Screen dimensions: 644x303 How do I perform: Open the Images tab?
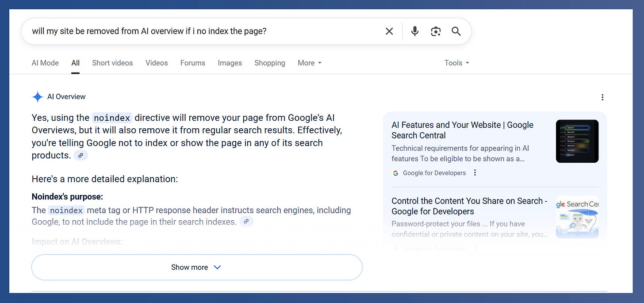tap(230, 63)
